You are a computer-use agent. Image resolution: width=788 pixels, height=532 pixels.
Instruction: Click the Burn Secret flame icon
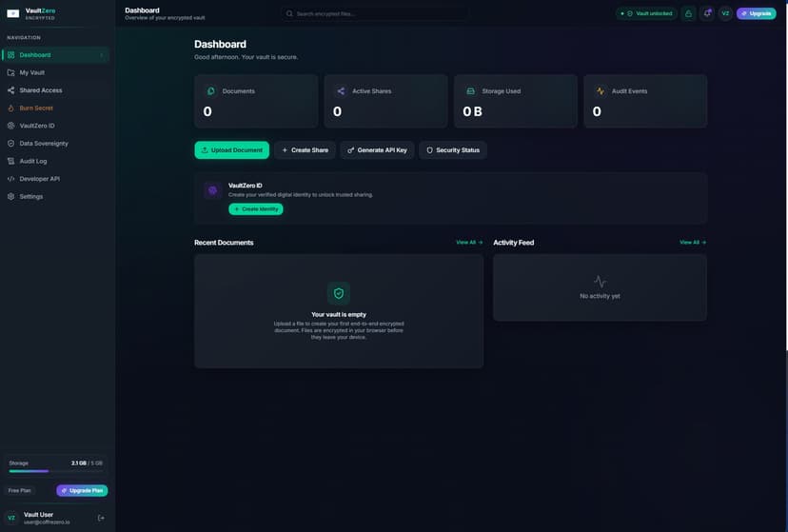(11, 108)
